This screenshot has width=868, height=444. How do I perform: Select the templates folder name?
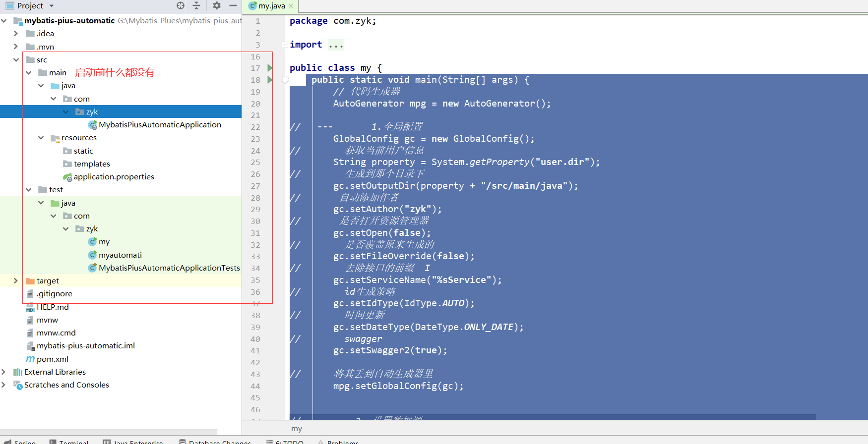(x=92, y=164)
